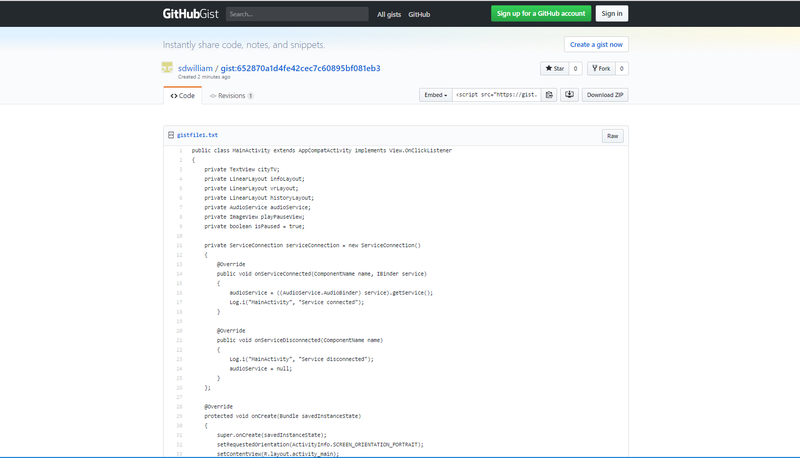Click the file icon beside gistfile1.txt

click(170, 135)
